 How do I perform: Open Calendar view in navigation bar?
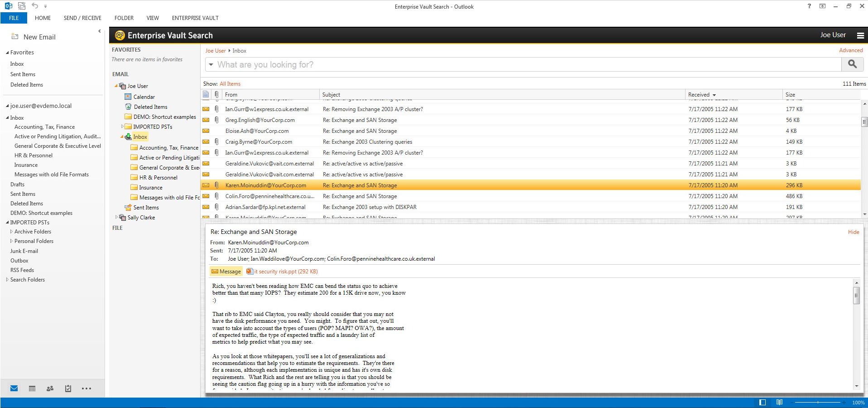pyautogui.click(x=32, y=388)
